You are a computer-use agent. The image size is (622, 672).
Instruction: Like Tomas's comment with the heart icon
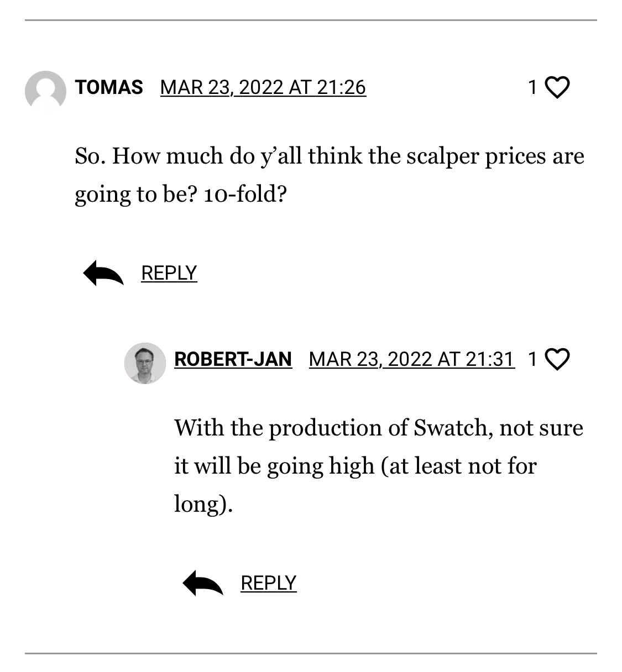coord(557,87)
